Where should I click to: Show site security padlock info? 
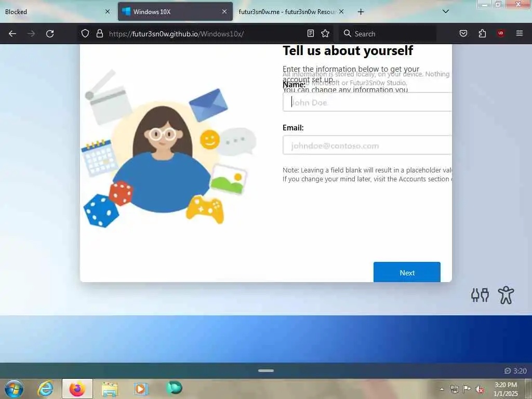[x=99, y=33]
